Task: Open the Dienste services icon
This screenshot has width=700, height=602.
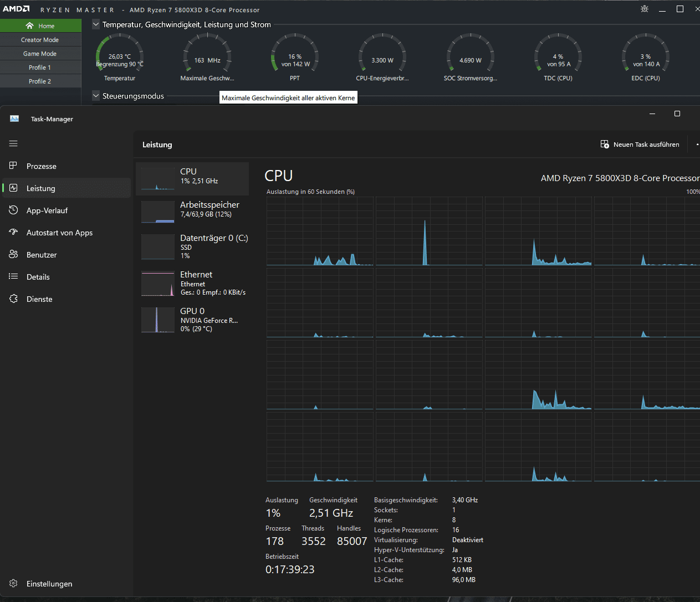Action: pyautogui.click(x=13, y=299)
